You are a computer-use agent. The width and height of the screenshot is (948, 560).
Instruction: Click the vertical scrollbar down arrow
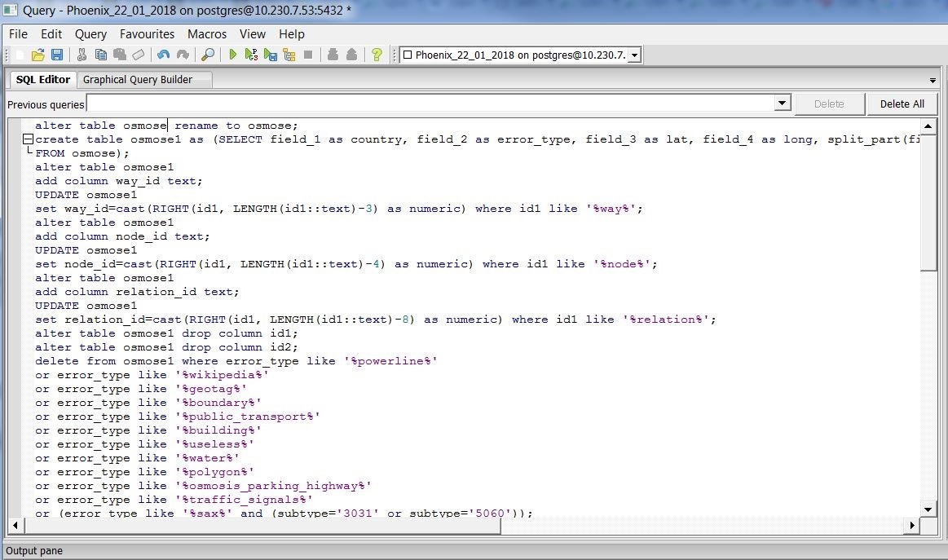(x=928, y=509)
